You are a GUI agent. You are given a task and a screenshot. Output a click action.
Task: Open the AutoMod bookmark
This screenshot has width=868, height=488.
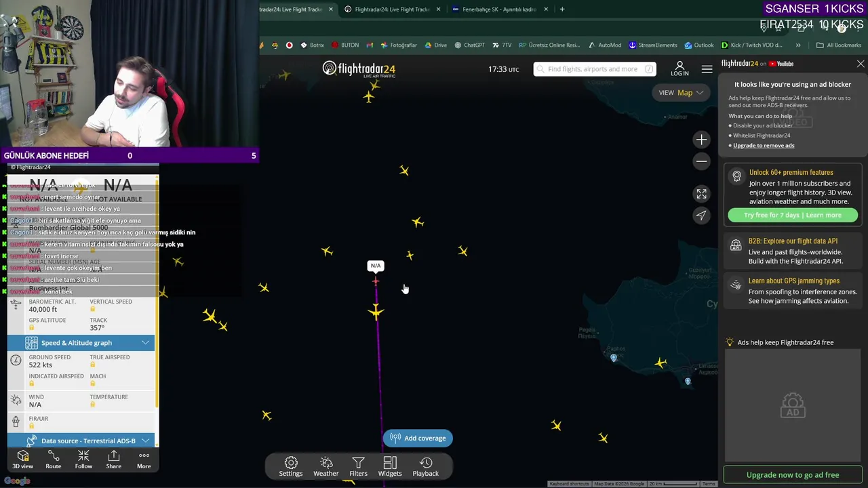605,45
